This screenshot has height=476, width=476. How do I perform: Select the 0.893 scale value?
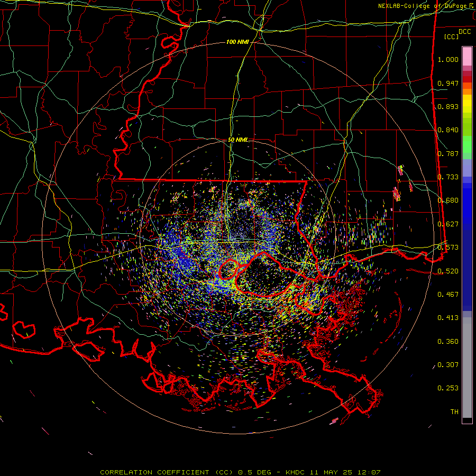pos(448,106)
